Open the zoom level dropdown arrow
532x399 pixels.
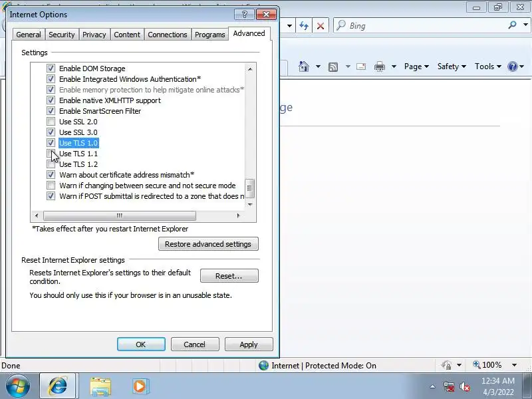[514, 365]
